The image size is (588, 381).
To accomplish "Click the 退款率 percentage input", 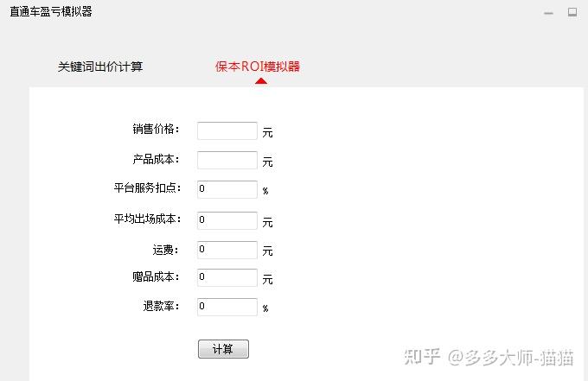I will (227, 307).
